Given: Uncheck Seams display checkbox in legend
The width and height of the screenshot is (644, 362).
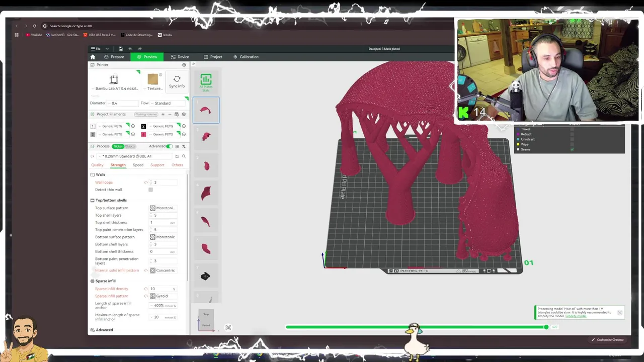Looking at the screenshot, I should point(572,149).
